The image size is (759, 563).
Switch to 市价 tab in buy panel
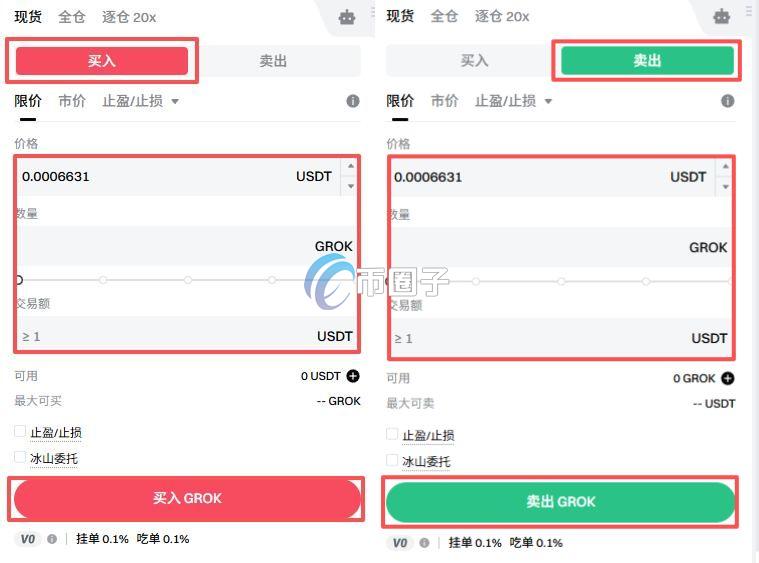pos(72,101)
